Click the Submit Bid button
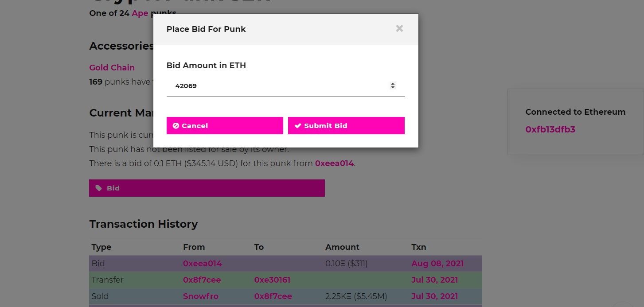 pos(346,125)
